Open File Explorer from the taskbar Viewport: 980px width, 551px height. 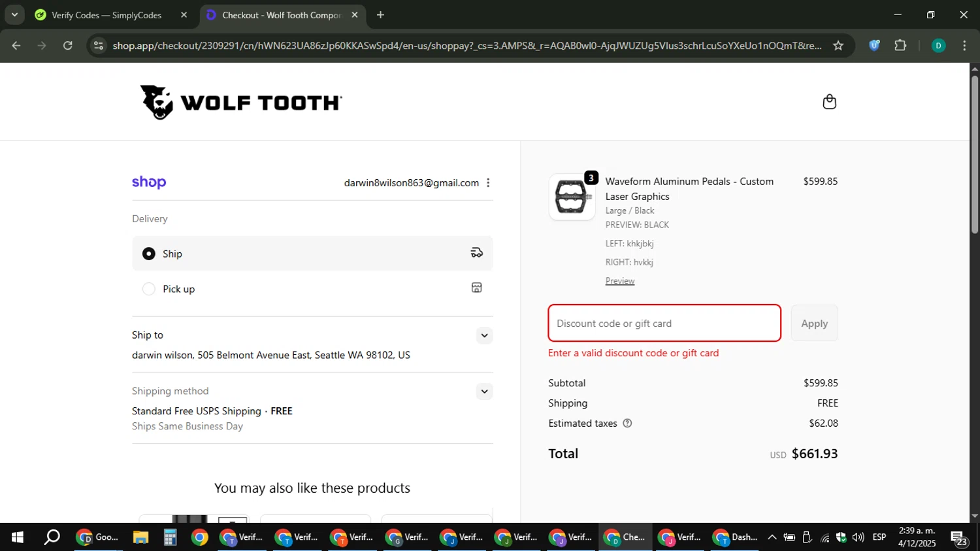click(140, 537)
